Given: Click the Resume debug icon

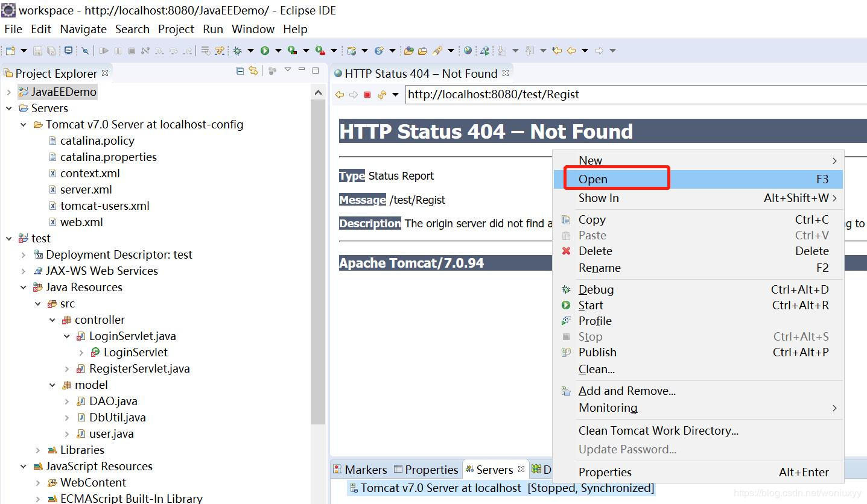Looking at the screenshot, I should pyautogui.click(x=104, y=51).
